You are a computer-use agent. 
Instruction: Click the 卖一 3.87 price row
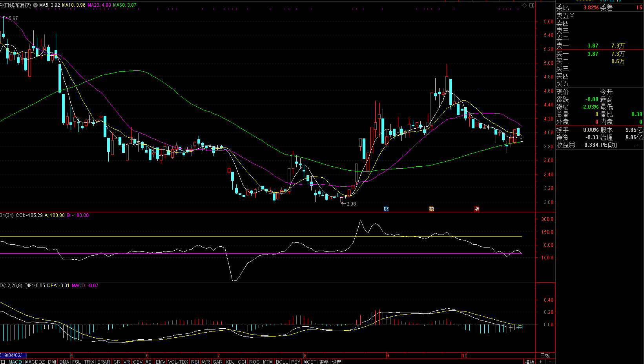tap(600, 46)
